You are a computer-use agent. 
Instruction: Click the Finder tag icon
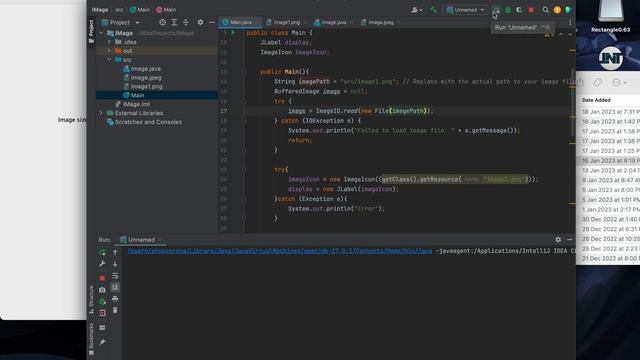pos(598,83)
